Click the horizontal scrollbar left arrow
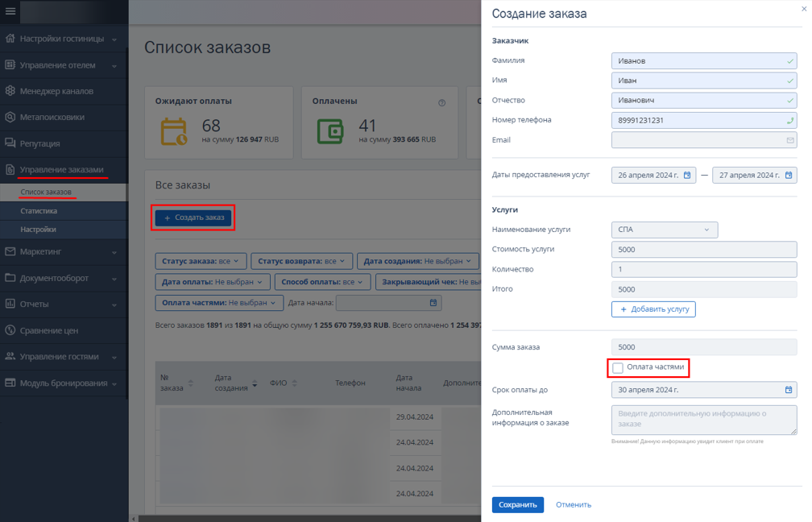 (x=134, y=519)
